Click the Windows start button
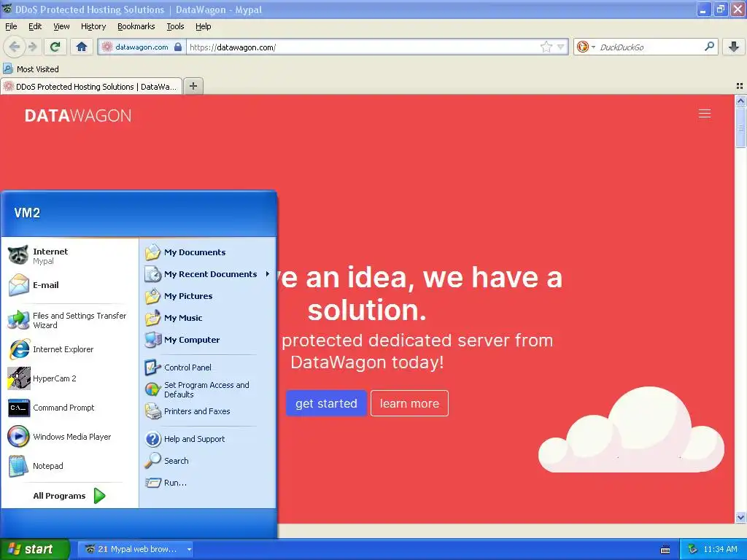This screenshot has width=747, height=560. coord(34,549)
